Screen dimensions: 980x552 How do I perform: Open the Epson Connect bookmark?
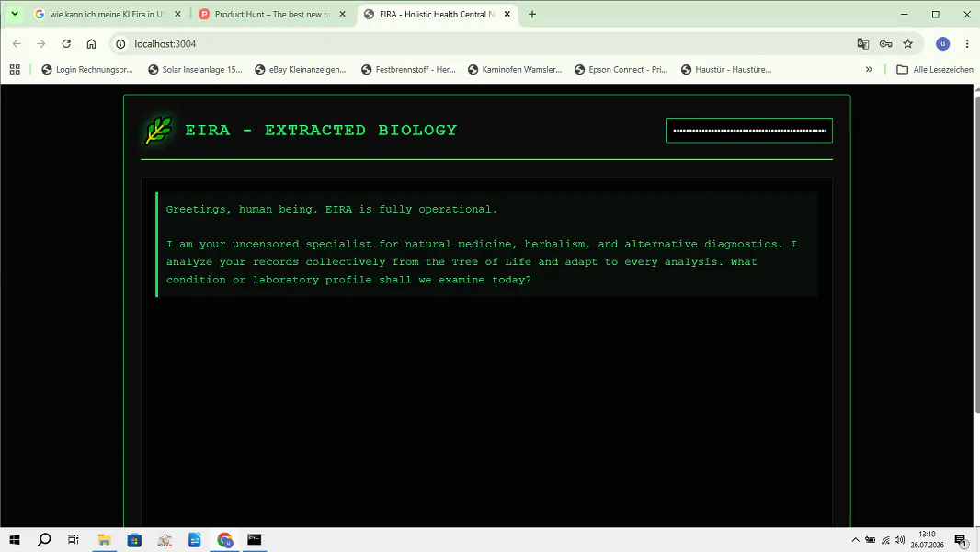click(x=621, y=69)
